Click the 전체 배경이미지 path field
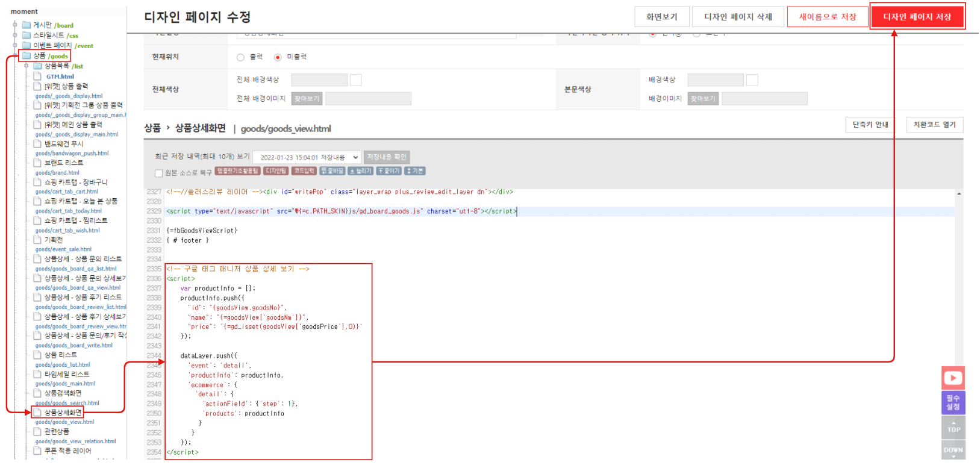The height and width of the screenshot is (471, 980). 369,99
